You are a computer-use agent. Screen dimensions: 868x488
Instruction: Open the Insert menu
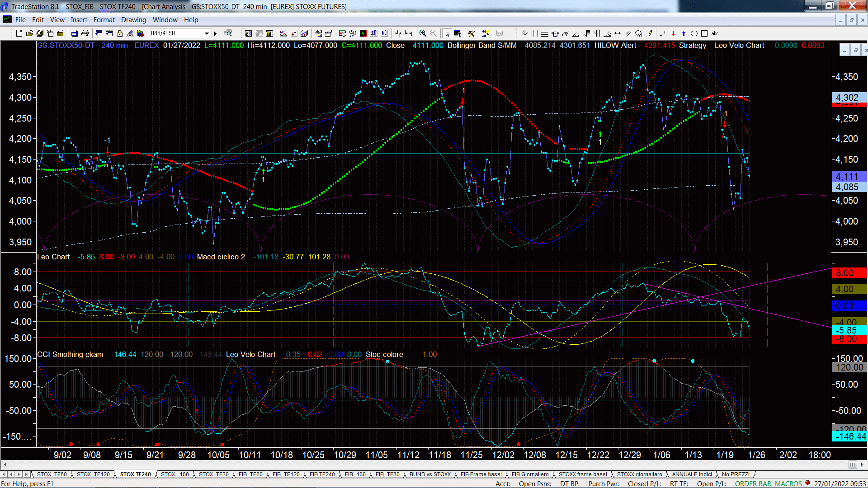pyautogui.click(x=79, y=20)
